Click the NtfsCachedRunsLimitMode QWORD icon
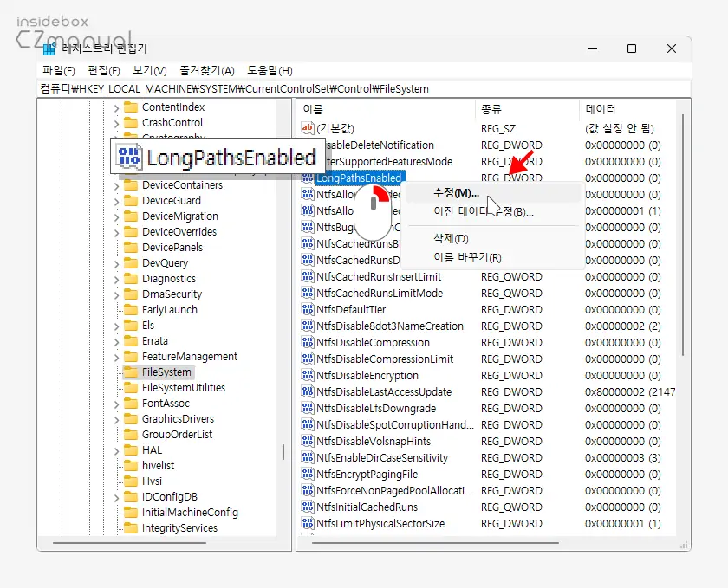Screen dimensions: 728x588 click(309, 293)
